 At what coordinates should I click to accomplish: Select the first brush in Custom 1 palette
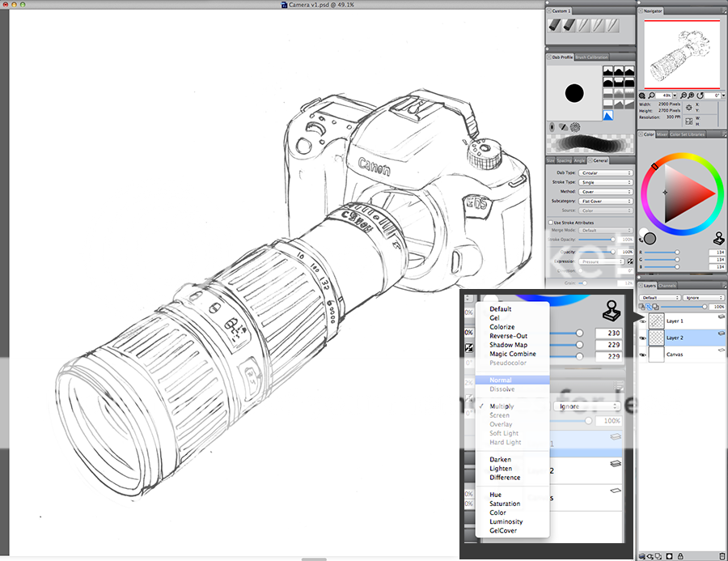click(x=555, y=26)
